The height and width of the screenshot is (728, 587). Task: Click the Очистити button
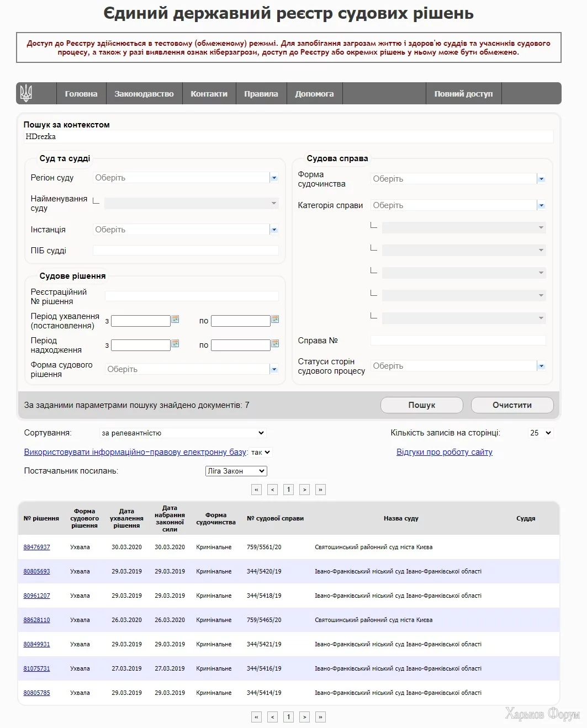(x=512, y=405)
